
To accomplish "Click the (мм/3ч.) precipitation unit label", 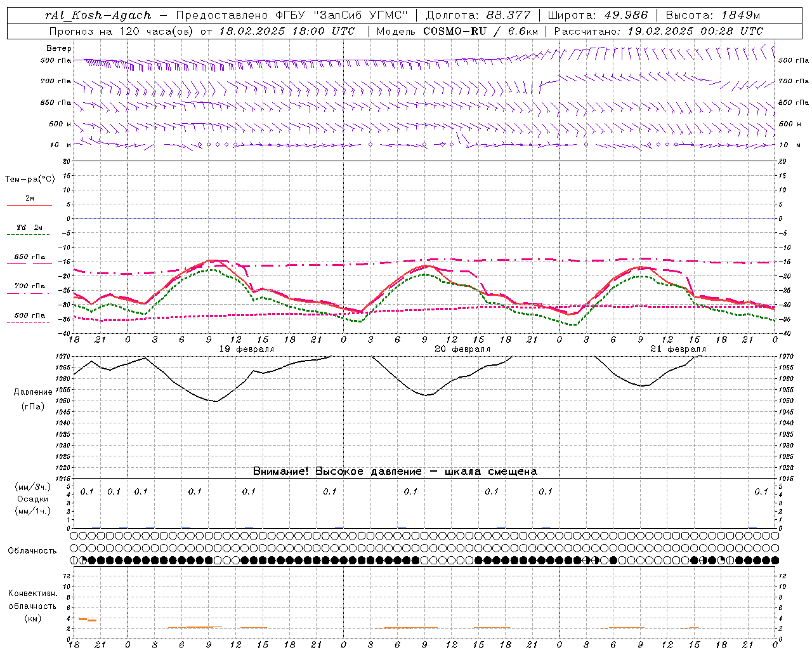I will point(32,487).
